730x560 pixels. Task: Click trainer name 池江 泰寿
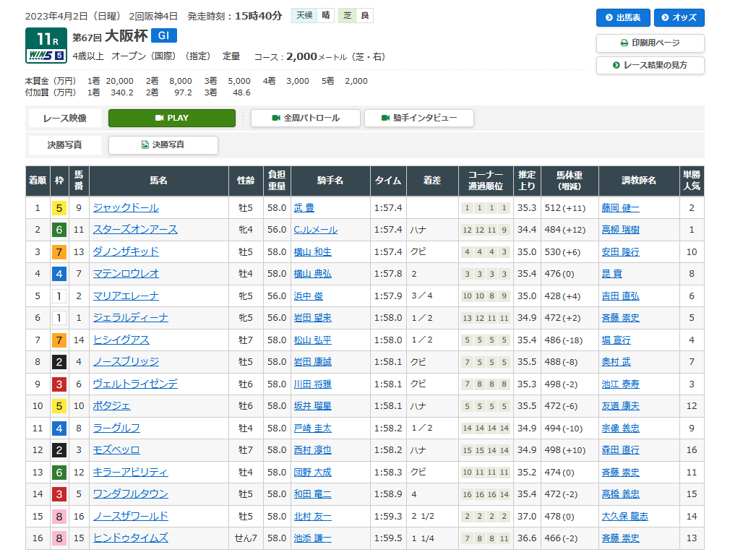[x=620, y=384]
